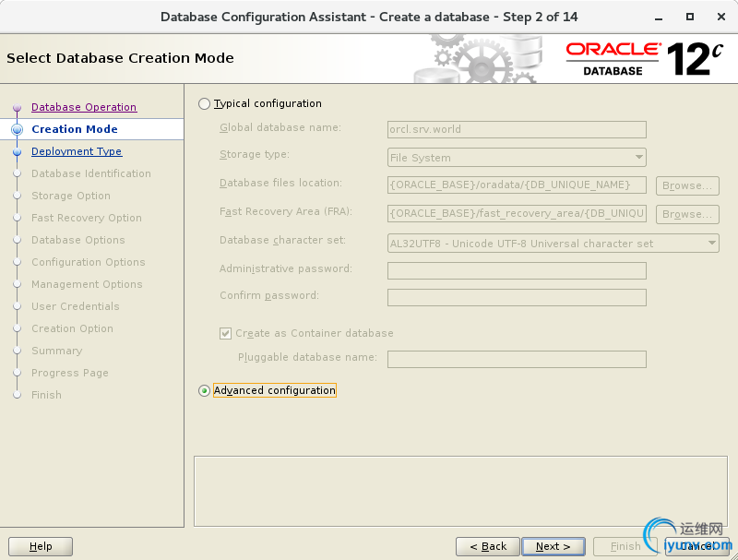This screenshot has height=560, width=738.
Task: Open the Storage type dropdown
Action: [x=517, y=158]
